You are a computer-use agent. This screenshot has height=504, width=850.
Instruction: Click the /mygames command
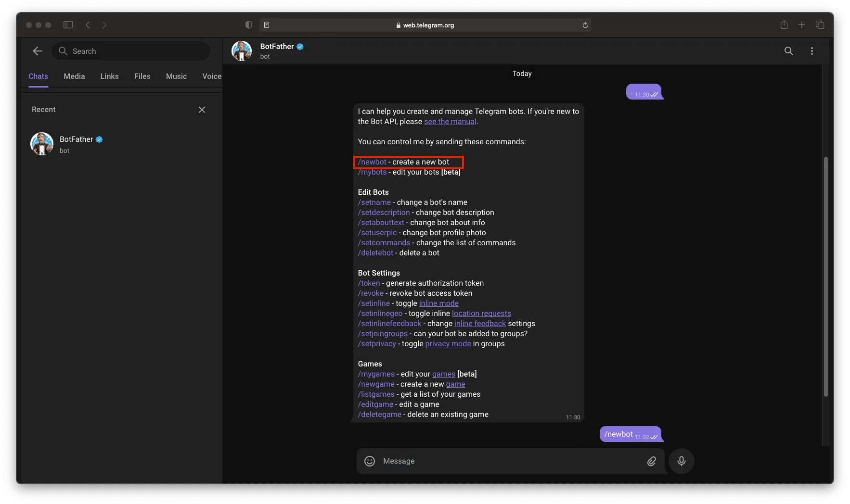pos(376,374)
